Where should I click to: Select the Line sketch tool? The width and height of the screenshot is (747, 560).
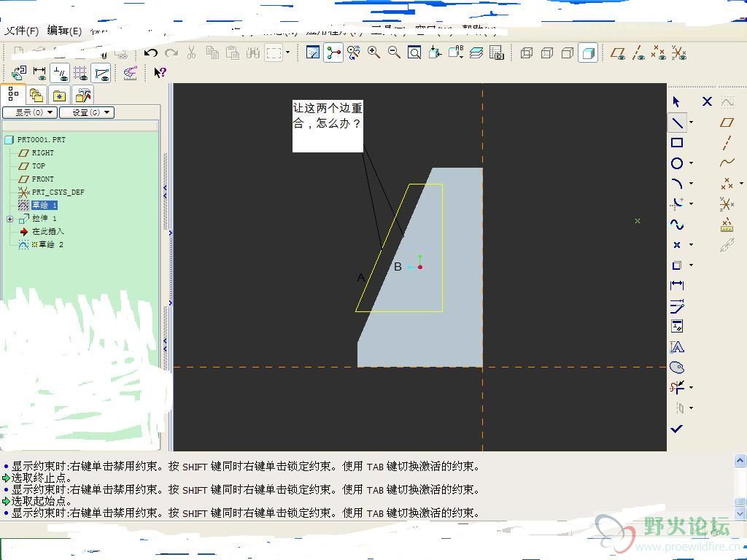coord(677,122)
